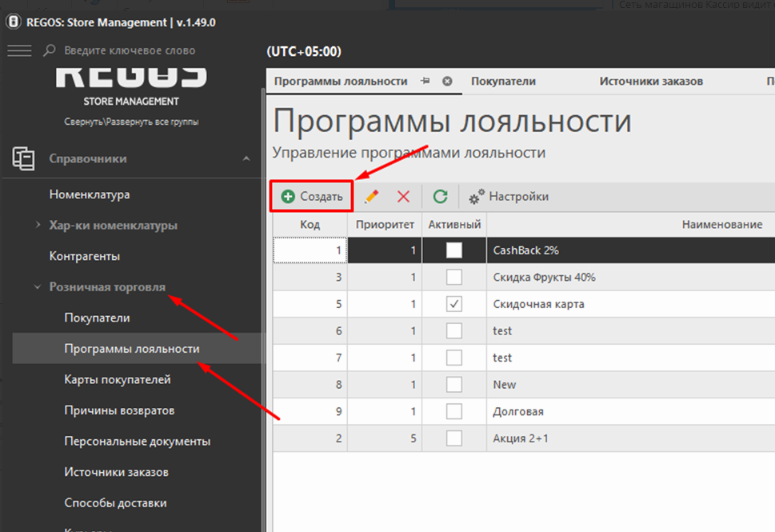Enable Активный for Долговая program
The height and width of the screenshot is (532, 775).
click(x=454, y=411)
